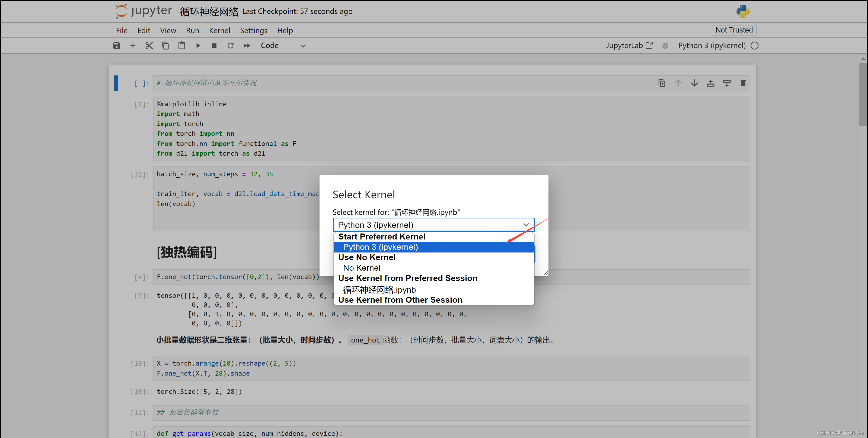
Task: Cut selected cell with scissors icon
Action: pyautogui.click(x=149, y=46)
